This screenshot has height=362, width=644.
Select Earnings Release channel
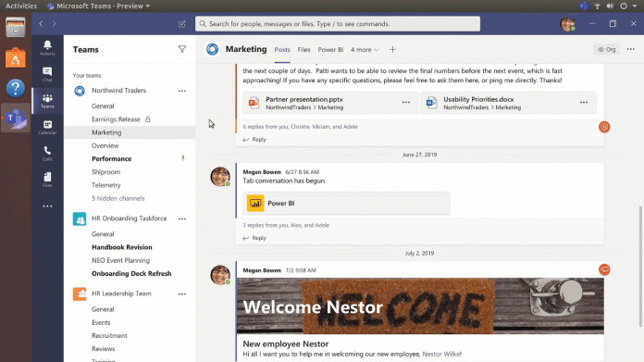pyautogui.click(x=116, y=119)
